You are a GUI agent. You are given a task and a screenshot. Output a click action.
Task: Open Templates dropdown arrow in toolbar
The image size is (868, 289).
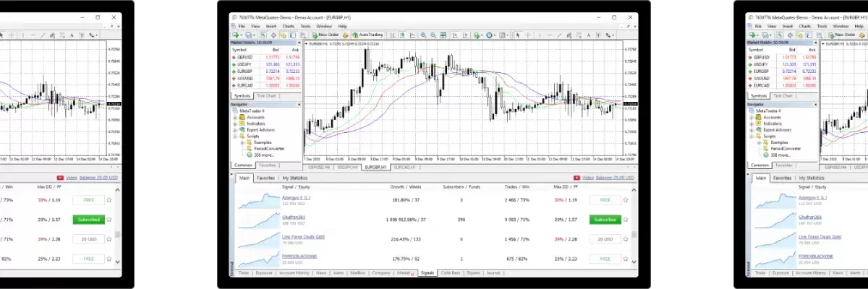[508, 35]
